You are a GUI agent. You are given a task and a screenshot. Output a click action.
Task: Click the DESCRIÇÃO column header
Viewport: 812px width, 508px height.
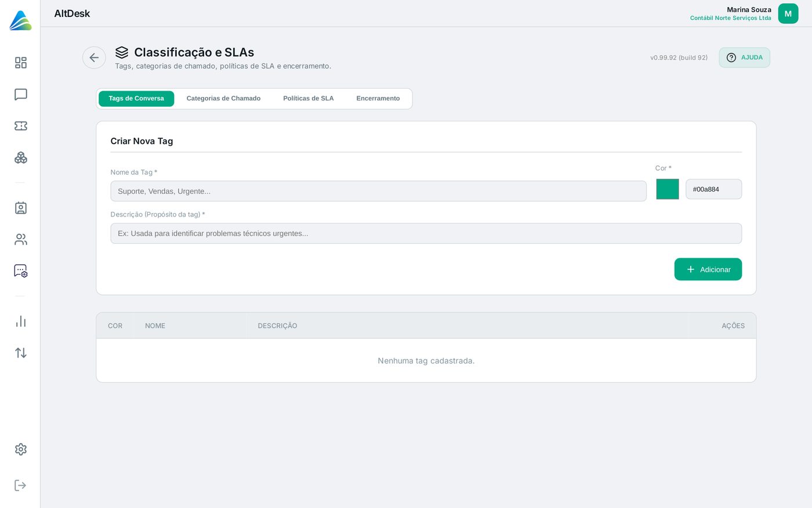coord(277,326)
